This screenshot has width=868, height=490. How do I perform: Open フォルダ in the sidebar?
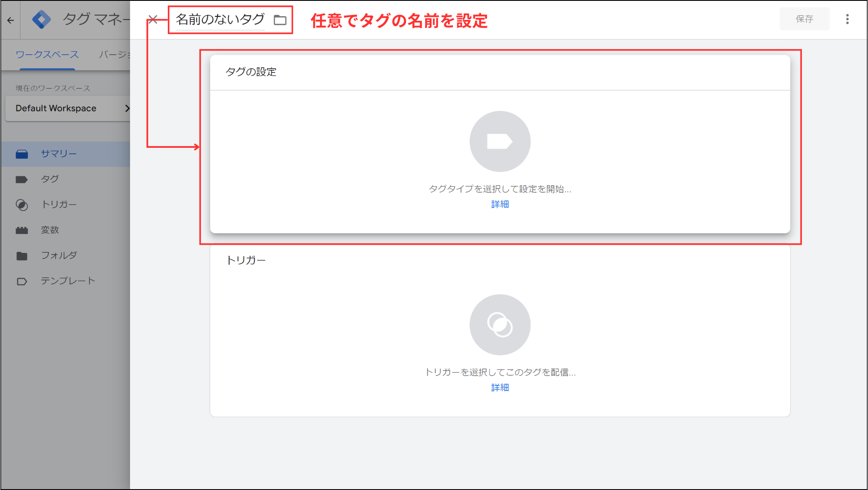pyautogui.click(x=65, y=255)
